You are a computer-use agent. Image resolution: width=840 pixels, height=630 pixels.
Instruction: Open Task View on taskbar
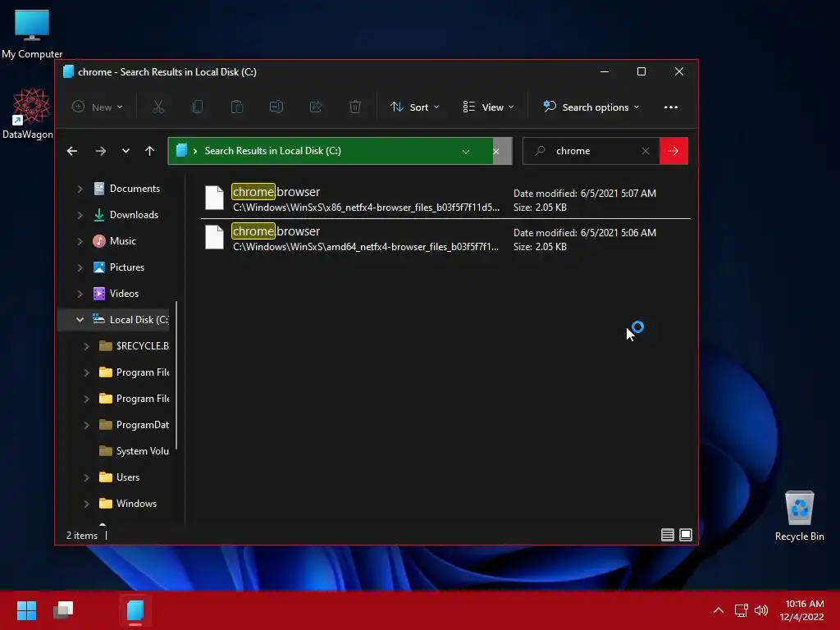63,610
